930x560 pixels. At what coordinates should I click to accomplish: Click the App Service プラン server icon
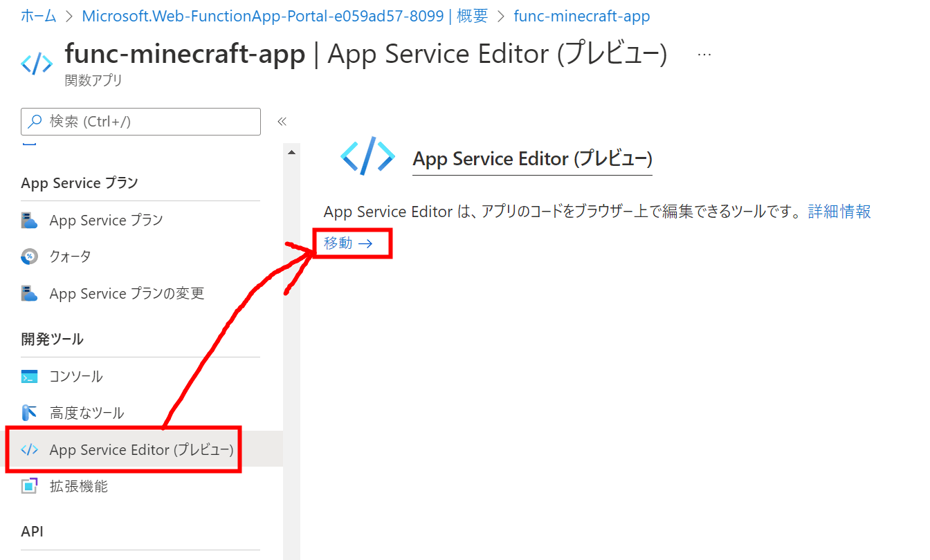pyautogui.click(x=29, y=221)
